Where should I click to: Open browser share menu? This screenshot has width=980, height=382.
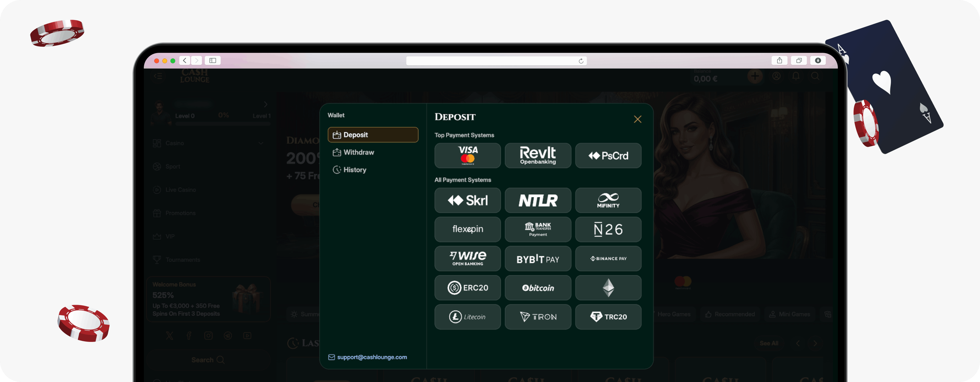(x=780, y=60)
